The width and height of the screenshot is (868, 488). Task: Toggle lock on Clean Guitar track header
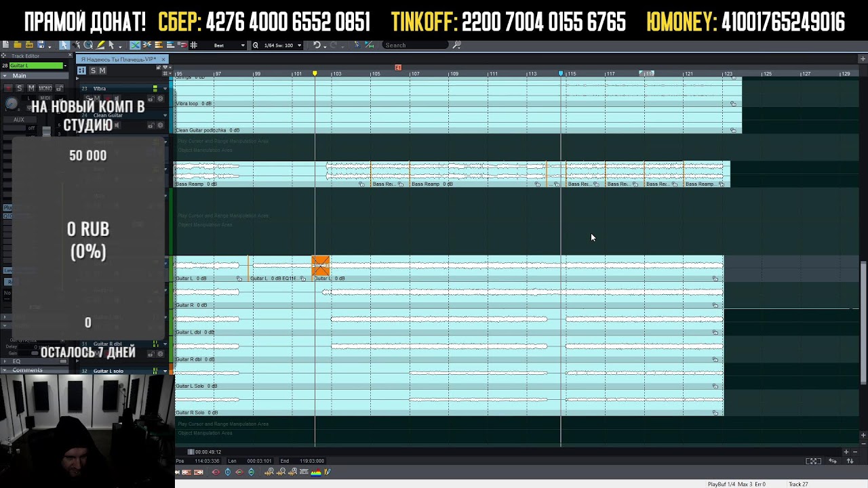point(151,126)
